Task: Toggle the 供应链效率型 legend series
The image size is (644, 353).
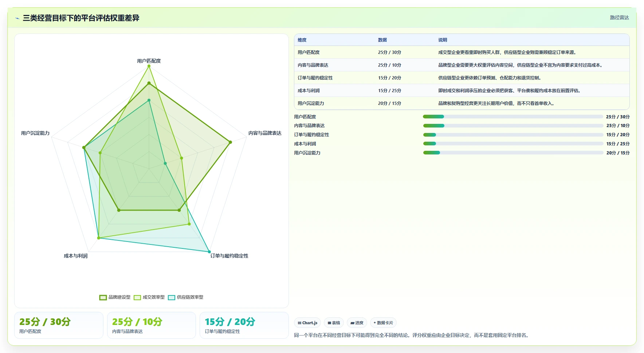Action: point(186,297)
